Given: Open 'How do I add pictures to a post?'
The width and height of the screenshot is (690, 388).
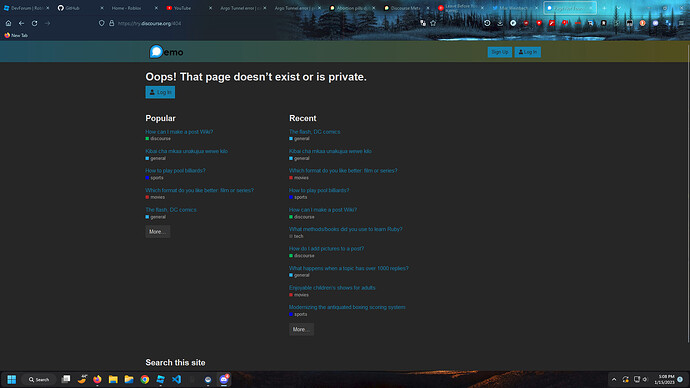Looking at the screenshot, I should click(326, 248).
